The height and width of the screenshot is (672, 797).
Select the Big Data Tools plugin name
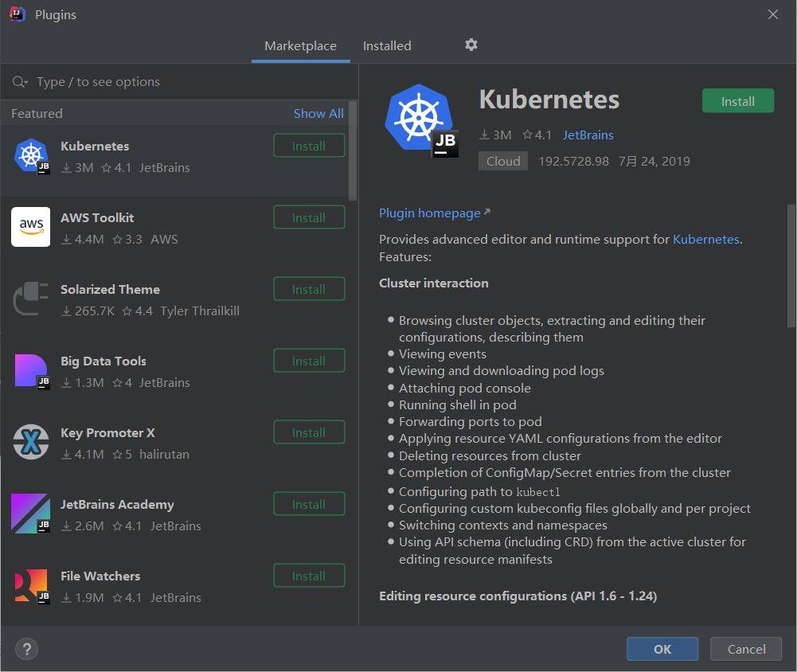104,361
